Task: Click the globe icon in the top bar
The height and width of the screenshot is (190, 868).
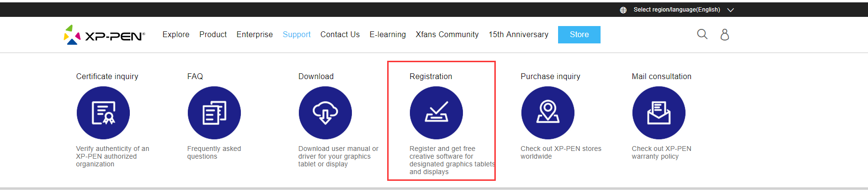Action: pyautogui.click(x=623, y=10)
